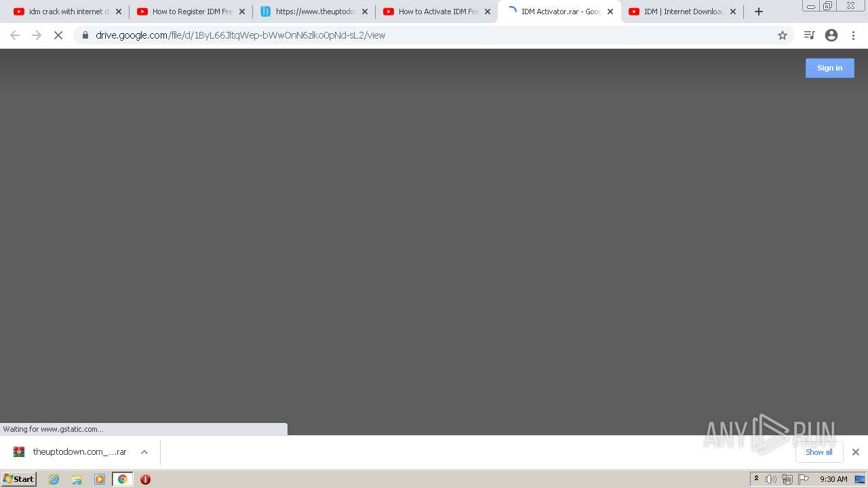Click the YouTube favicon on first tab

pos(19,12)
